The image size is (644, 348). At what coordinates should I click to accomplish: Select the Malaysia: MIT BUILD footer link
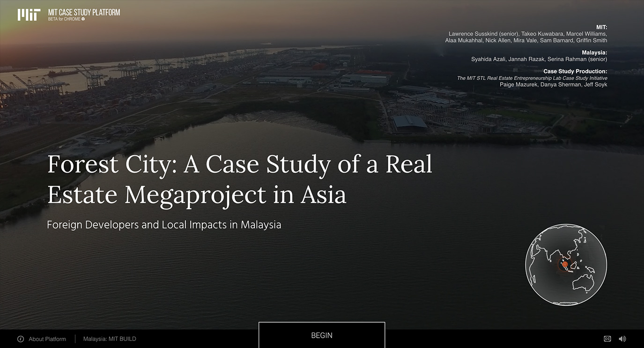point(110,339)
